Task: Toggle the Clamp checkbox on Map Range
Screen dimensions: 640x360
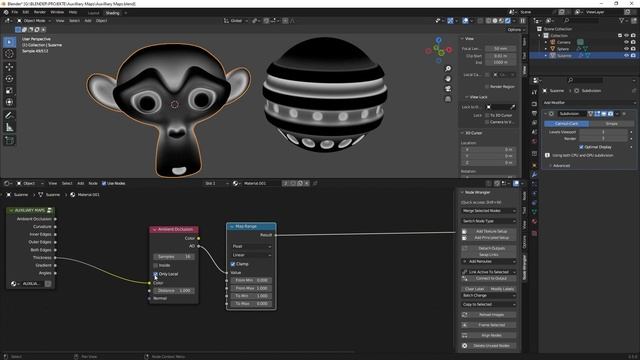Action: pyautogui.click(x=233, y=264)
